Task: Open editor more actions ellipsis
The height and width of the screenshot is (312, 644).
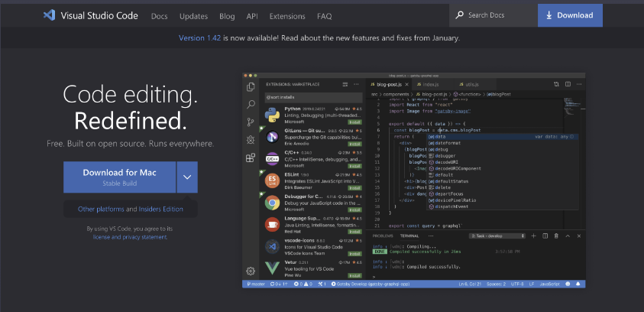Action: [x=579, y=84]
